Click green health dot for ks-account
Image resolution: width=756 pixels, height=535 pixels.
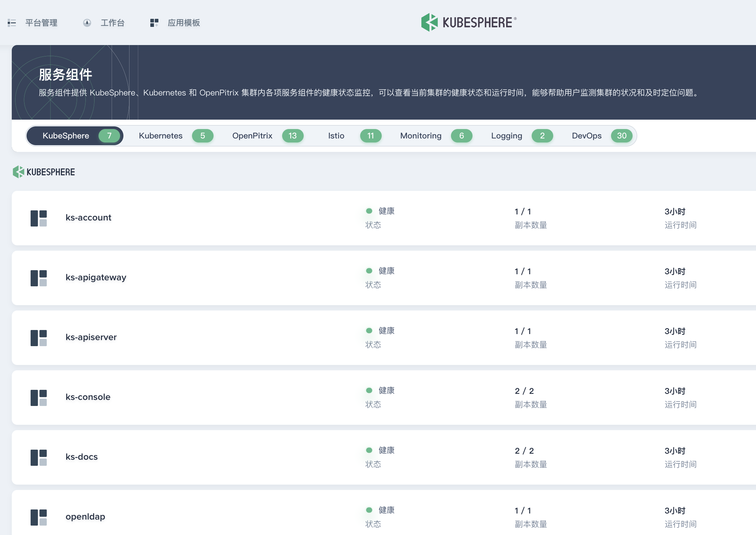click(x=369, y=211)
